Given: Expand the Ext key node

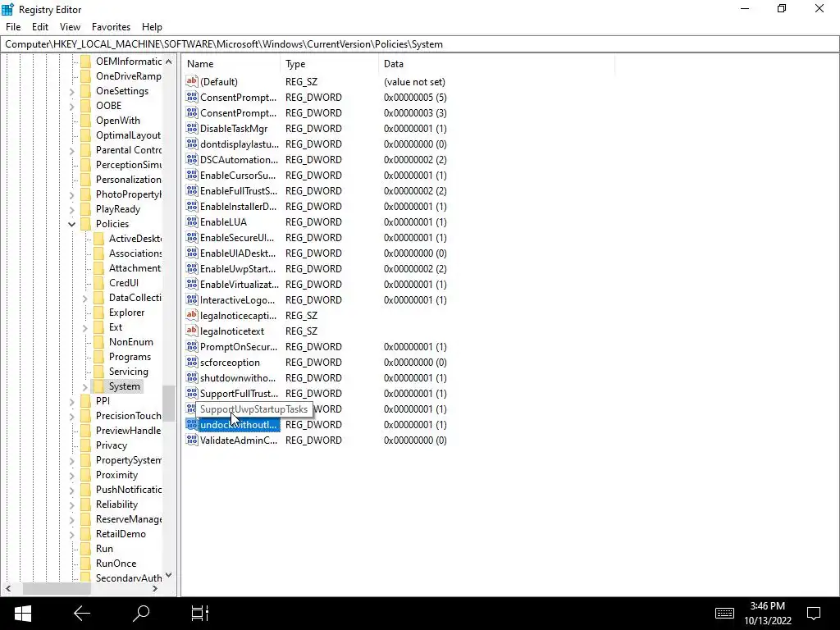Looking at the screenshot, I should coord(84,327).
